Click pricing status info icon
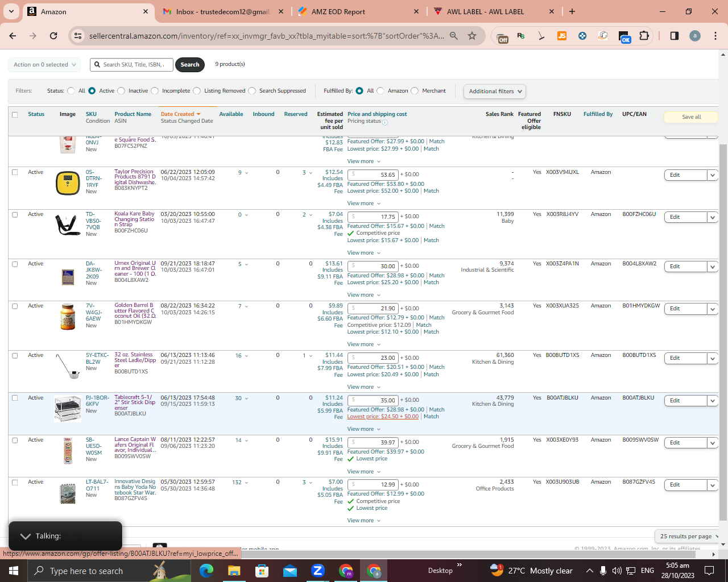The image size is (728, 582). point(385,122)
